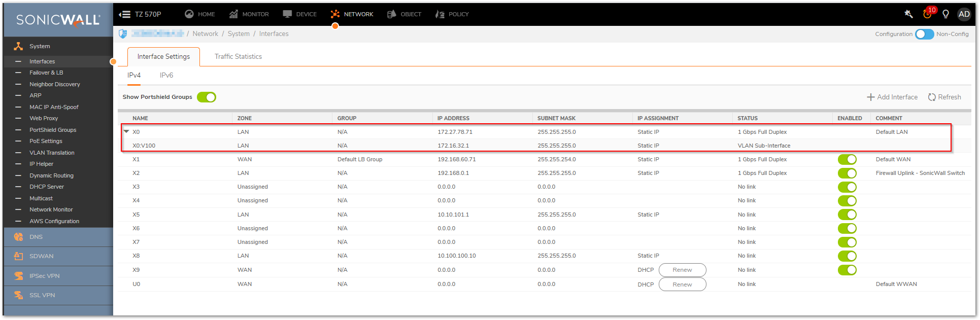Disable the X8 interface toggle
The image size is (980, 320).
click(x=847, y=256)
